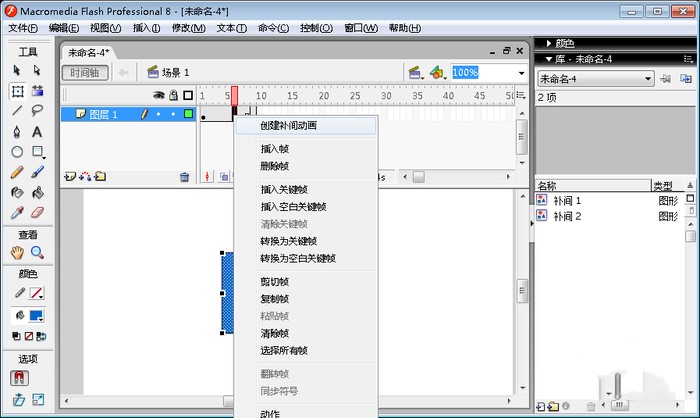
Task: Click the 时间轴 timeline button
Action: (x=85, y=73)
